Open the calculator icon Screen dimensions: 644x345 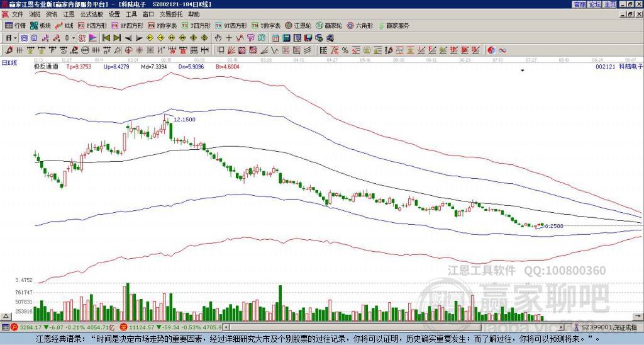click(x=287, y=38)
